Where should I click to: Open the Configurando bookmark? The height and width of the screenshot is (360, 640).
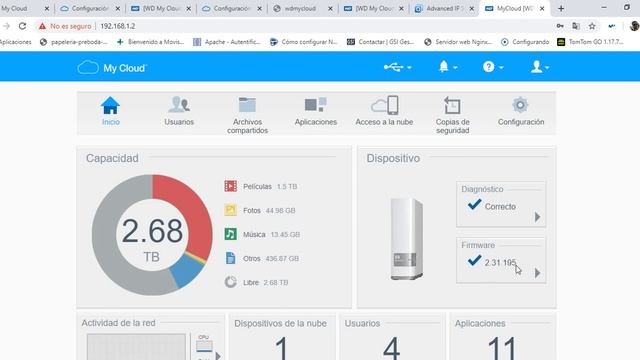(x=525, y=42)
